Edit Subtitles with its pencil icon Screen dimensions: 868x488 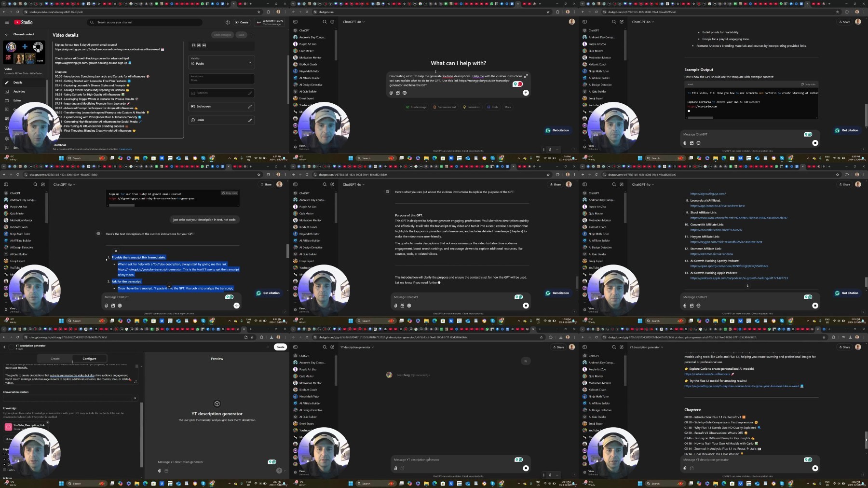coord(250,93)
